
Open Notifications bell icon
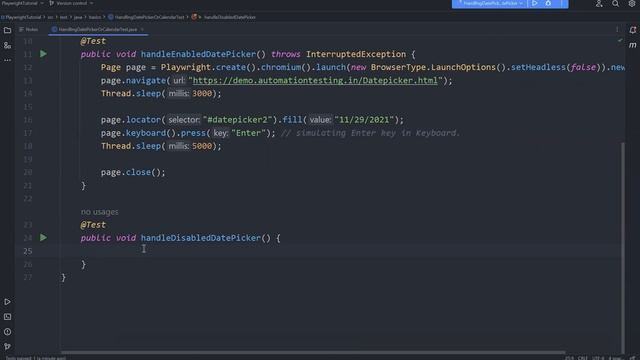(632, 30)
